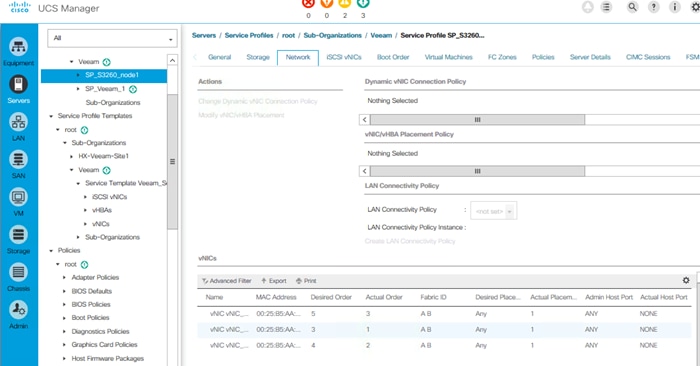The height and width of the screenshot is (366, 700).
Task: Switch to the Virtual Machines tab
Action: [449, 57]
